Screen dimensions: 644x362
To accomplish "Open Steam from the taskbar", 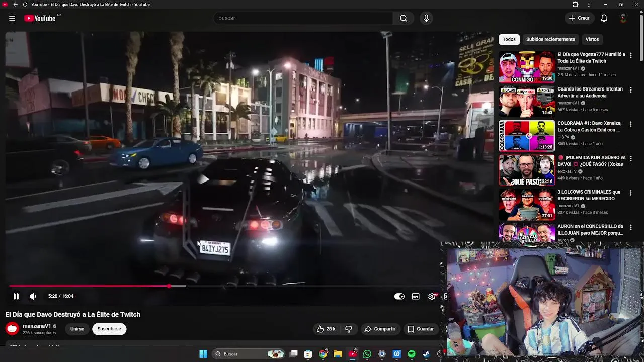I will pyautogui.click(x=426, y=354).
